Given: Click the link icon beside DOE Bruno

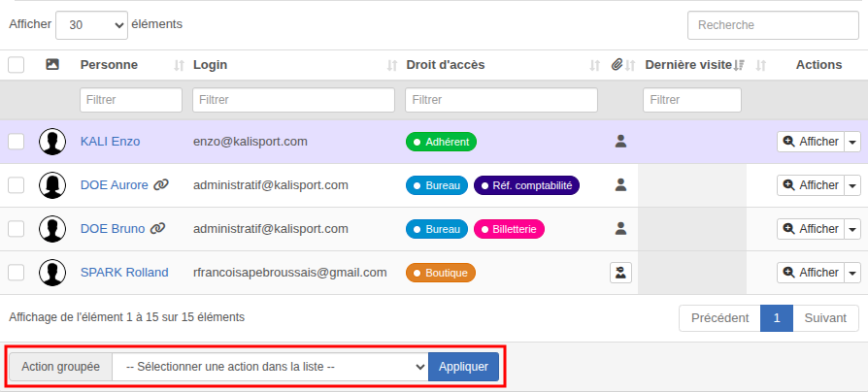Looking at the screenshot, I should (157, 229).
